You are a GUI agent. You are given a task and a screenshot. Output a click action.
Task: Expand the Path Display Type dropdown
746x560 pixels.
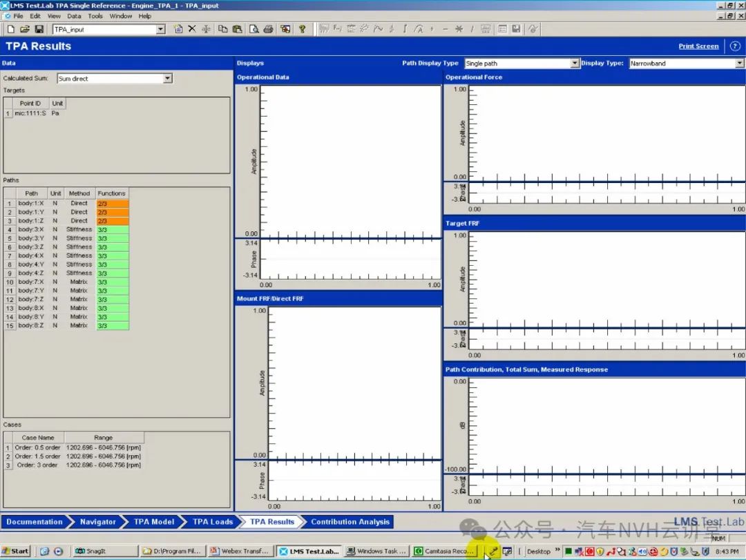click(x=575, y=64)
